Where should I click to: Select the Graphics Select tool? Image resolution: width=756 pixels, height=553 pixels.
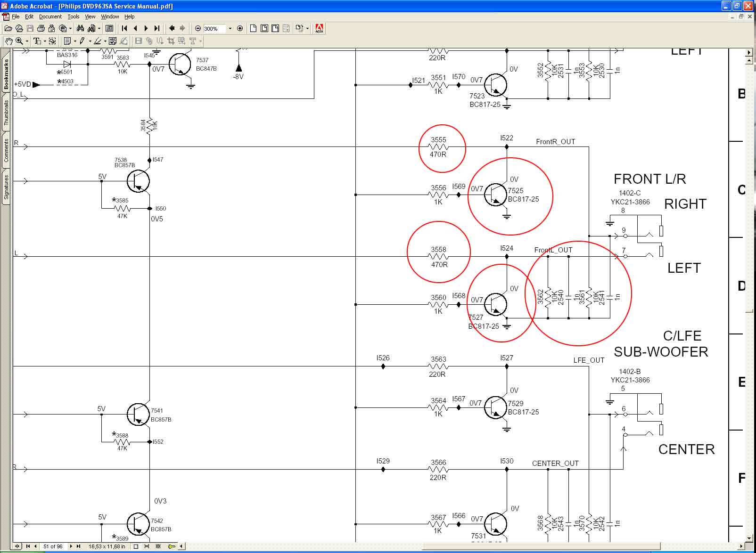click(52, 41)
